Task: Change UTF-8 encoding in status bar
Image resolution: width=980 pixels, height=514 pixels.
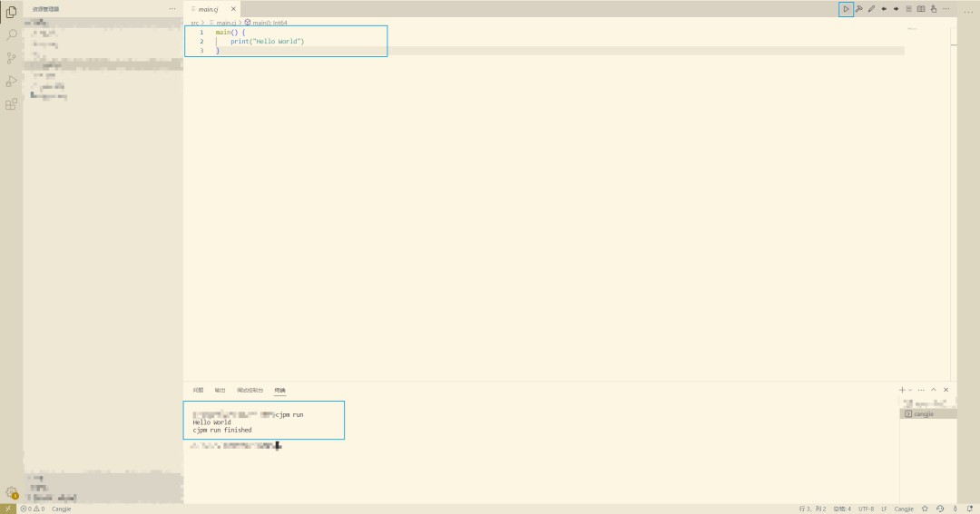Action: point(866,509)
